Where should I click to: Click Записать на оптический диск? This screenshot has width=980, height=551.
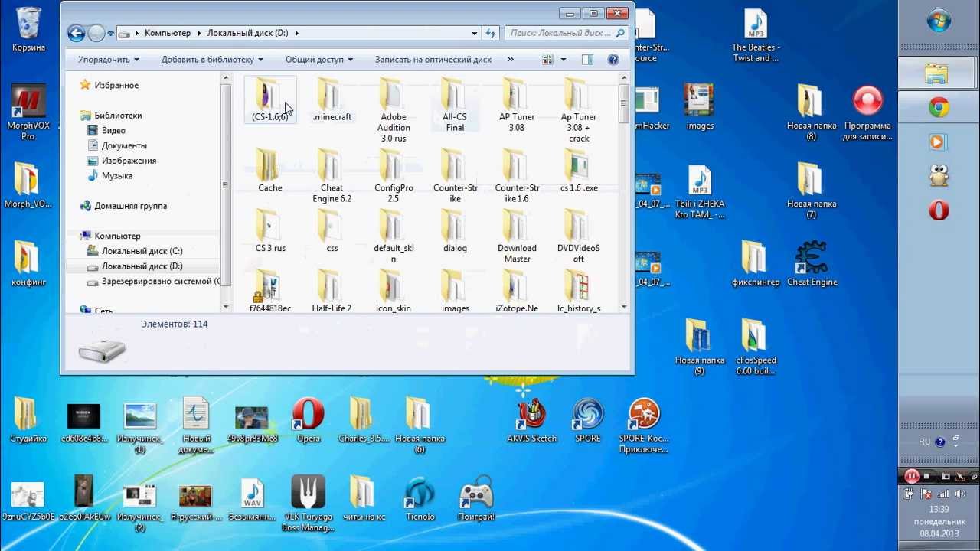(x=433, y=59)
